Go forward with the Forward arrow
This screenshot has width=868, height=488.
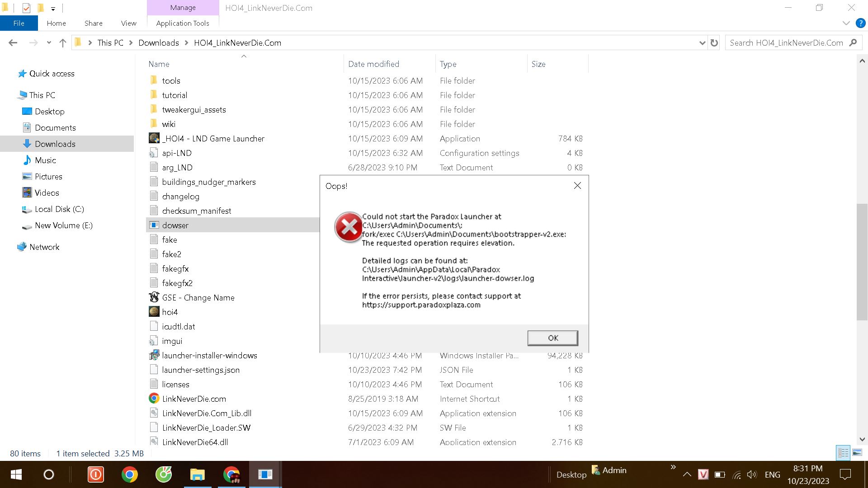(33, 43)
